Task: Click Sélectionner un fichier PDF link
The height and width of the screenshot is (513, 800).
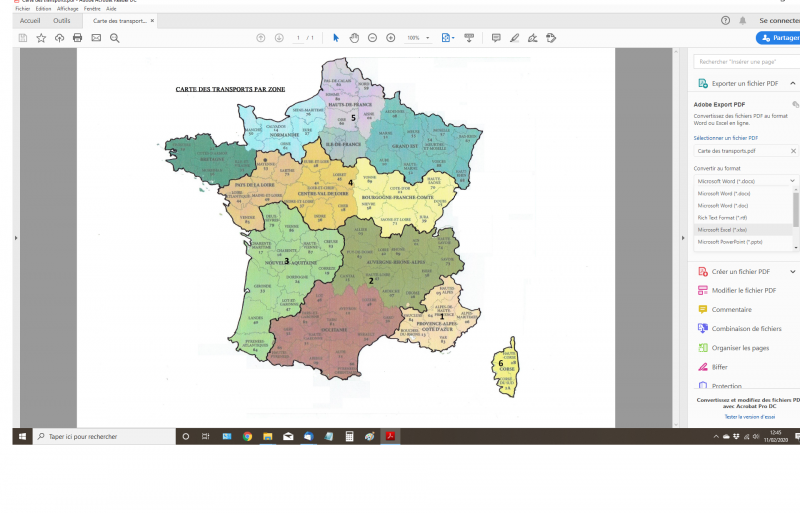Action: (x=726, y=137)
